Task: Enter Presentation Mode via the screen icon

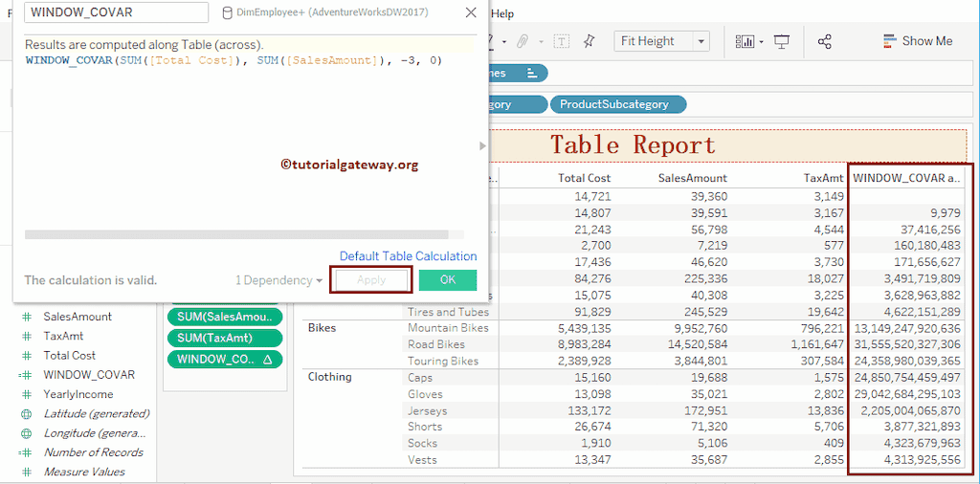Action: click(782, 41)
